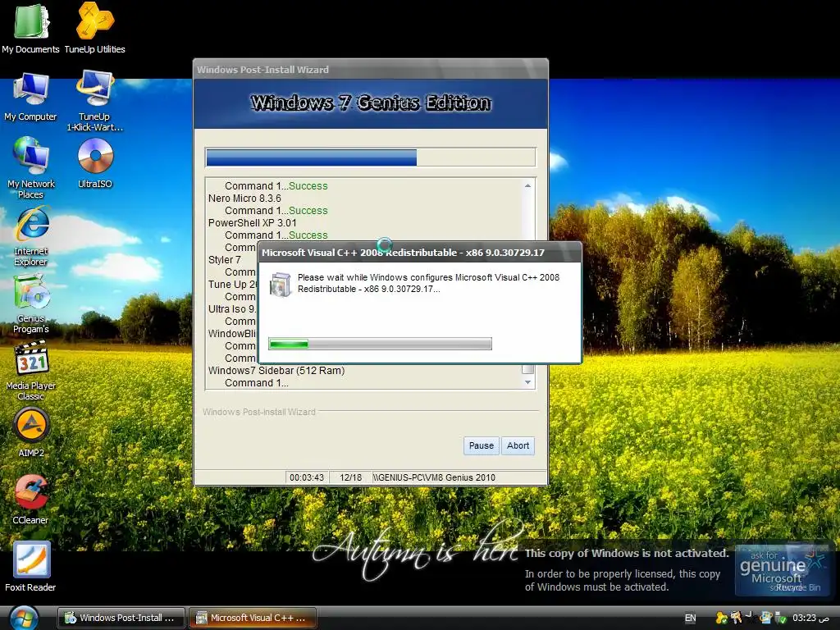Select the CCleaner desktop icon
The image size is (840, 630).
point(30,500)
